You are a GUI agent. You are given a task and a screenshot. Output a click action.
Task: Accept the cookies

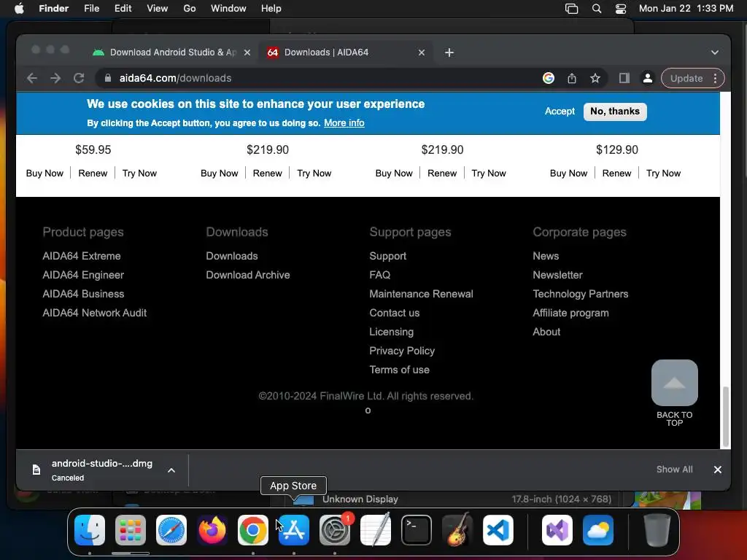(560, 111)
